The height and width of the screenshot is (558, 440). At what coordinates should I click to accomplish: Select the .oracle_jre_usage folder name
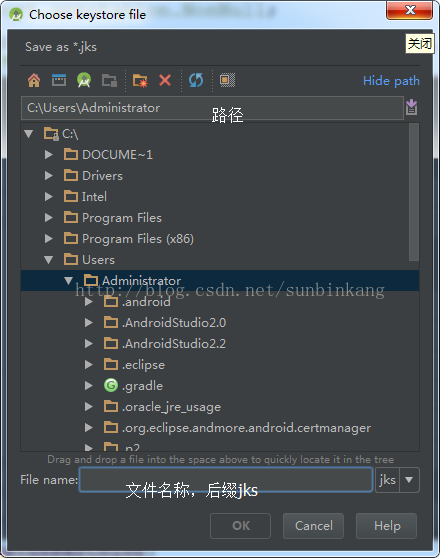tap(171, 407)
